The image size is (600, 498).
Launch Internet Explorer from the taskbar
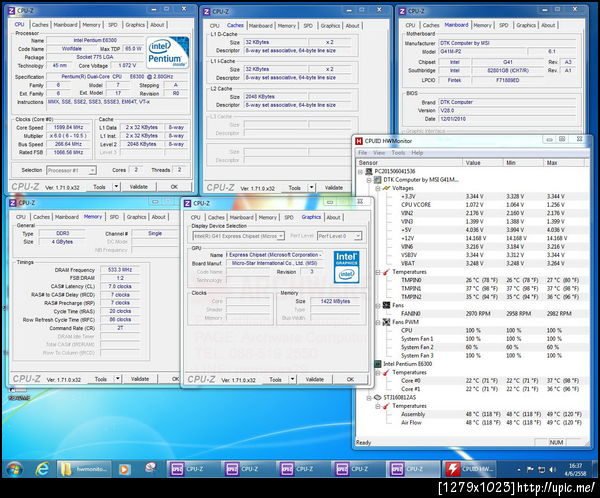[x=42, y=469]
